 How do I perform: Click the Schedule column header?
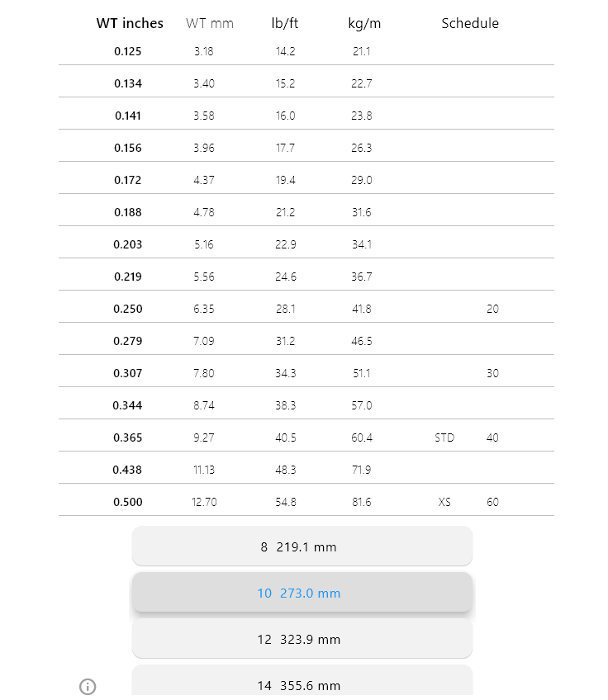coord(470,23)
